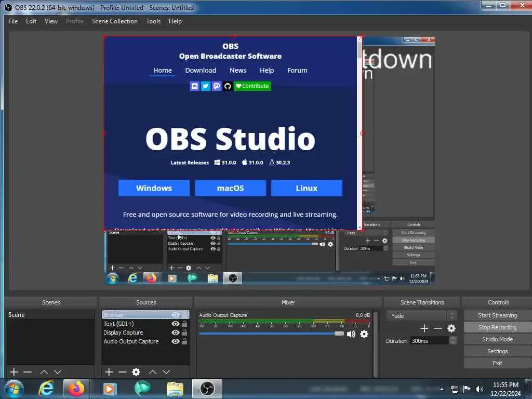Remove the selected scene with minus icon
This screenshot has width=532, height=399.
pyautogui.click(x=28, y=372)
